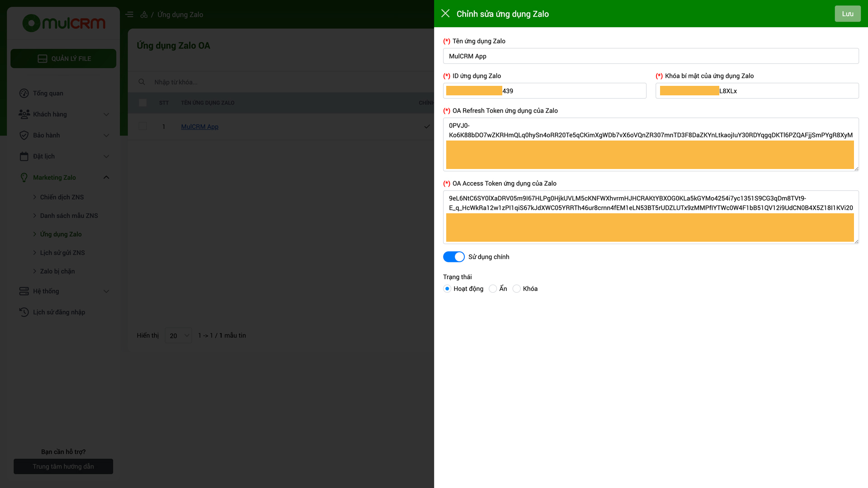Click the search magnifier icon

(142, 82)
